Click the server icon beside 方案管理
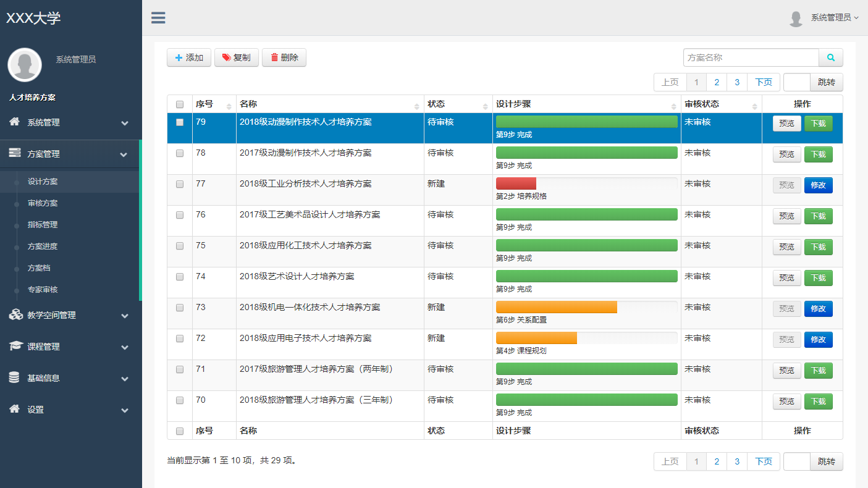868x488 pixels. tap(15, 153)
